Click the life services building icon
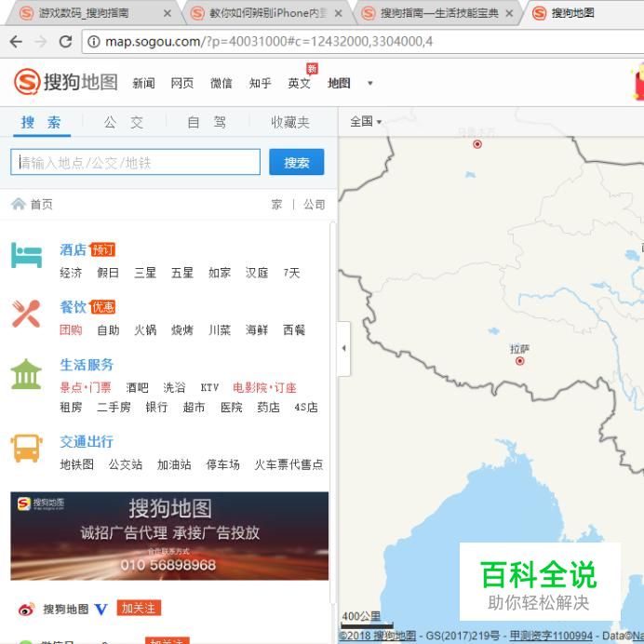644x644 pixels. pyautogui.click(x=26, y=374)
